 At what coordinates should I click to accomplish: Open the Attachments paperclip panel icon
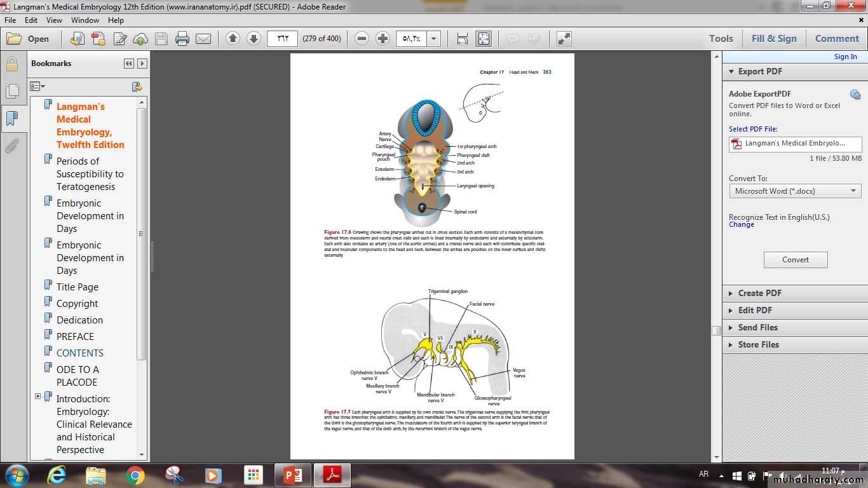point(11,147)
